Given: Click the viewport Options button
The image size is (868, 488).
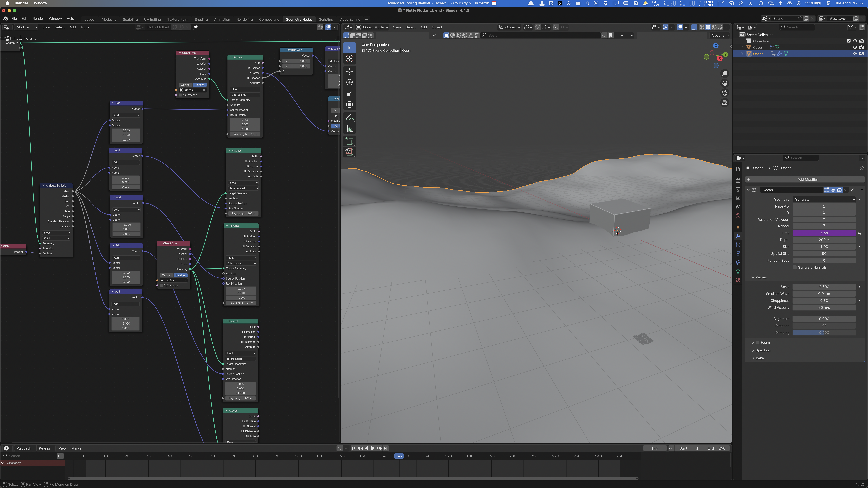Looking at the screenshot, I should click(720, 35).
